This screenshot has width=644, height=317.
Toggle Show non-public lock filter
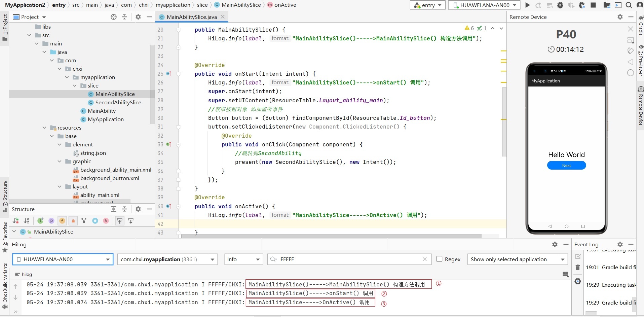coord(73,221)
